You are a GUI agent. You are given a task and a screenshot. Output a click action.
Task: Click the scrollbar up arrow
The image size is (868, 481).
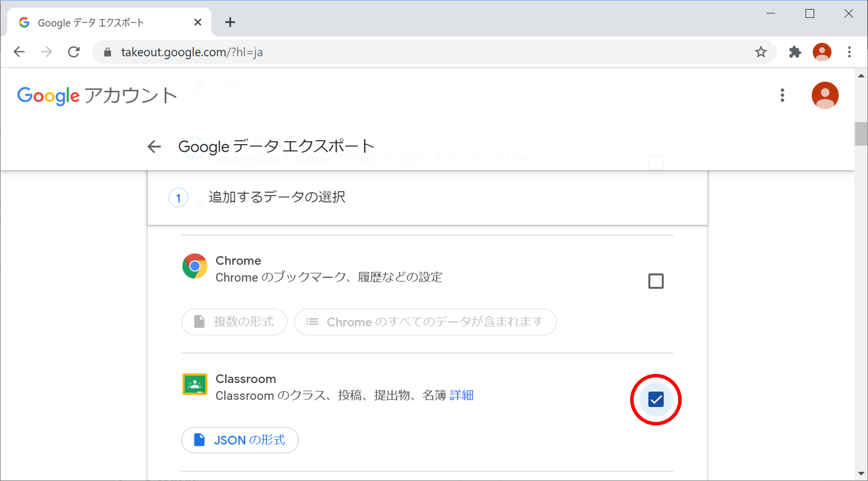coord(861,75)
